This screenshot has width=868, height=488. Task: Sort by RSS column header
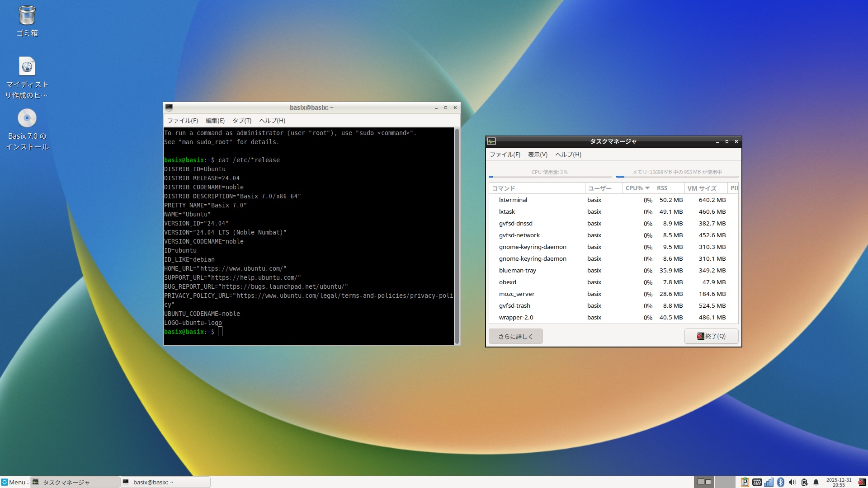click(662, 188)
